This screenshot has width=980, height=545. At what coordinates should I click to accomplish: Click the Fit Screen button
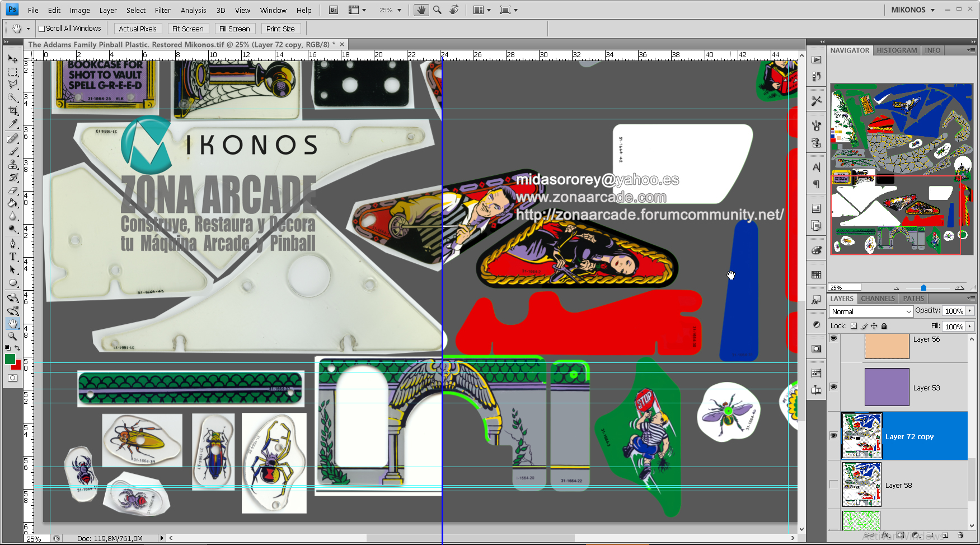187,29
